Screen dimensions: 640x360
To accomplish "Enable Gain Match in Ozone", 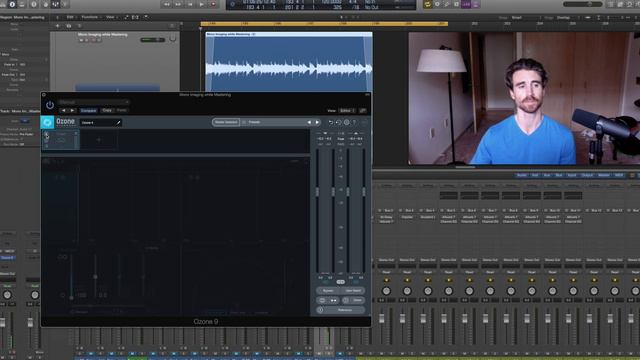I will tap(353, 291).
